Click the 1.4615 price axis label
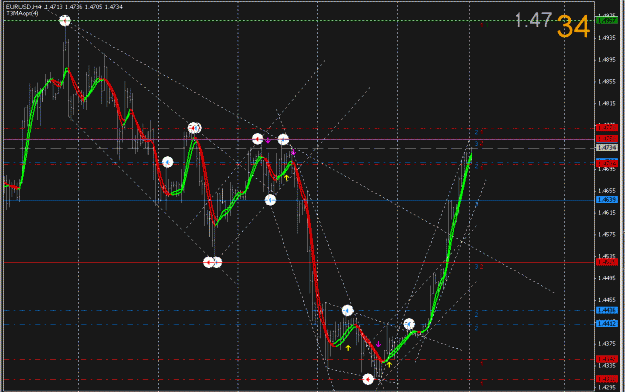 point(607,213)
